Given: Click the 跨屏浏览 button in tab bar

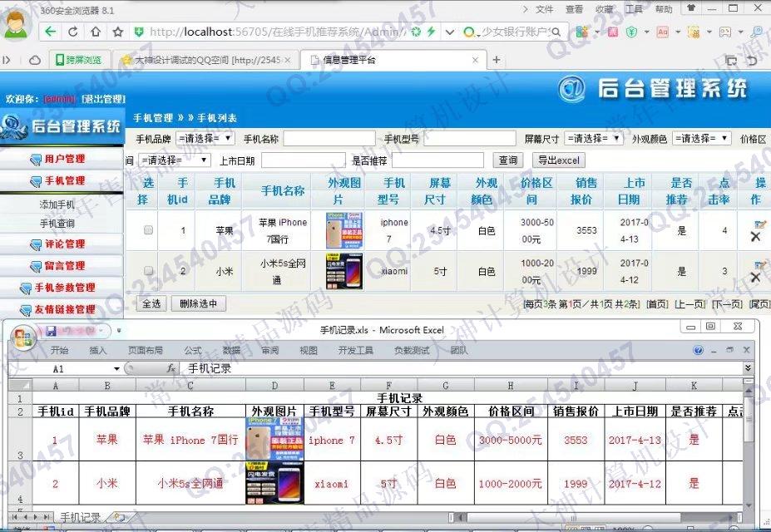Looking at the screenshot, I should click(x=80, y=61).
